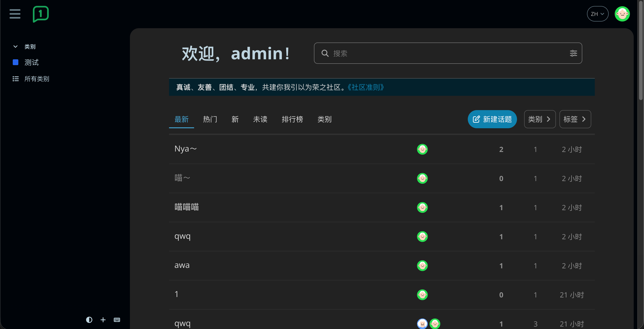Click reply count 2 in Nya~ row
Image resolution: width=644 pixels, height=329 pixels.
tap(501, 149)
